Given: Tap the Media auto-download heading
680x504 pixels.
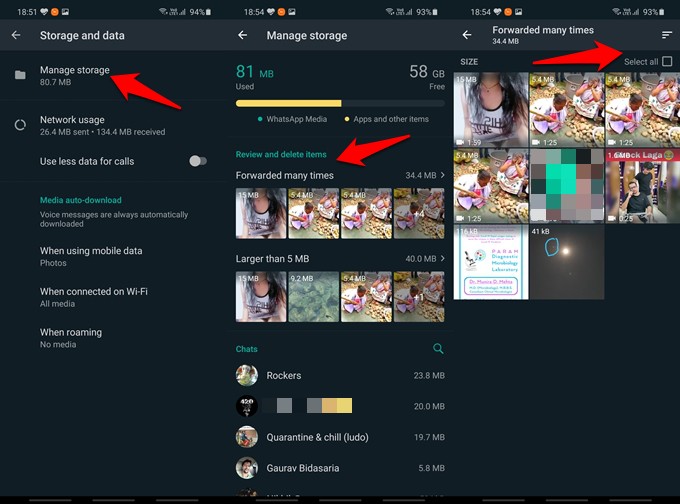Looking at the screenshot, I should click(81, 200).
